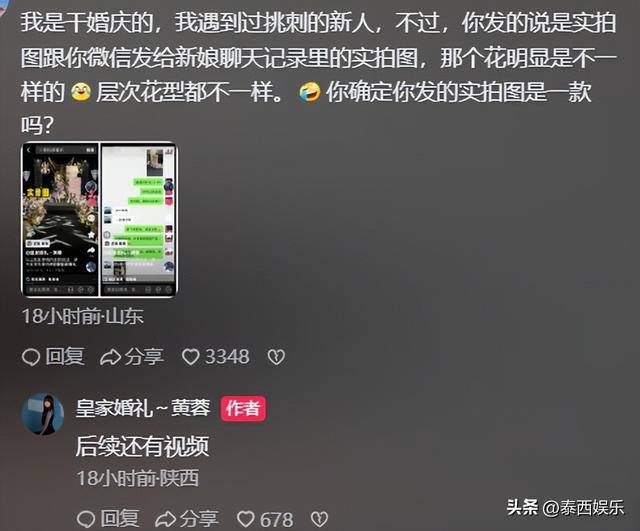Viewport: 640px width, 531px height.
Task: Tap the share arrow on the Shandong comment
Action: 111,357
